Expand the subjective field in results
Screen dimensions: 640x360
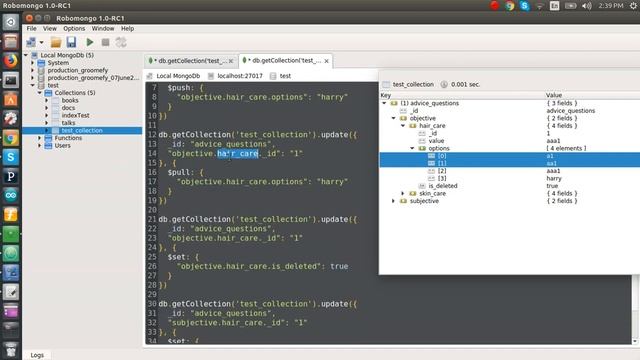[x=393, y=201]
